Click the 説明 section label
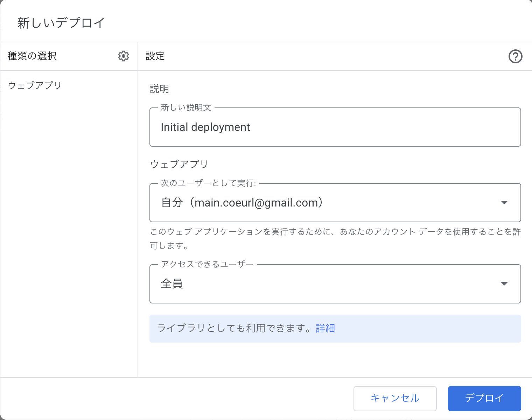Viewport: 532px width, 420px height. [x=160, y=89]
